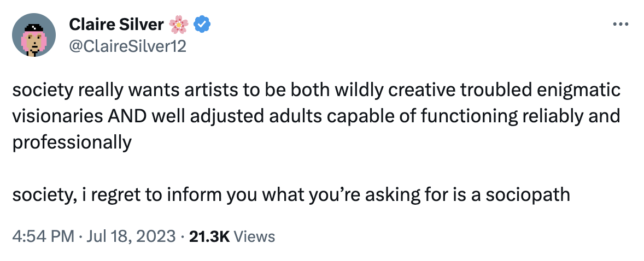
Task: Click the Views label
Action: pyautogui.click(x=254, y=236)
